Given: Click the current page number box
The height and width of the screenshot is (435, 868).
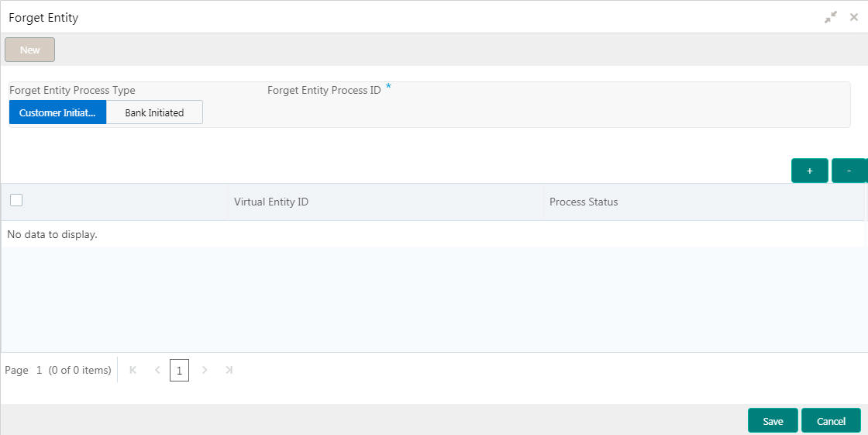Looking at the screenshot, I should (x=179, y=371).
